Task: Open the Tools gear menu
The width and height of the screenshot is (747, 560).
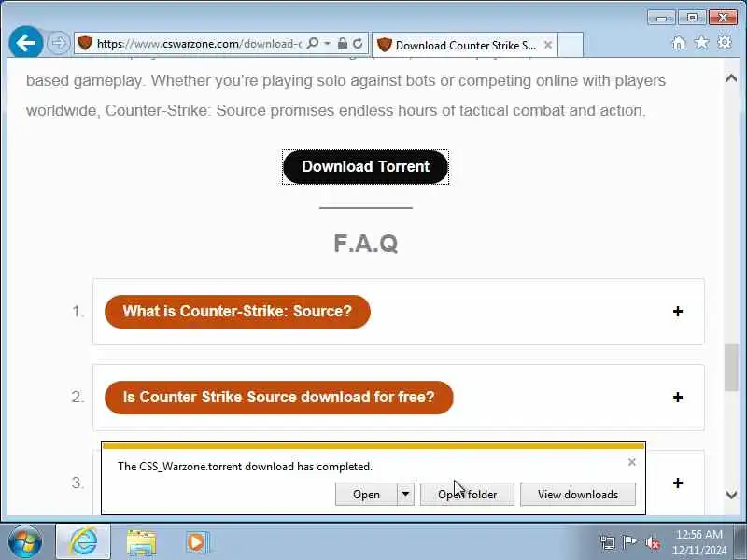Action: [725, 43]
